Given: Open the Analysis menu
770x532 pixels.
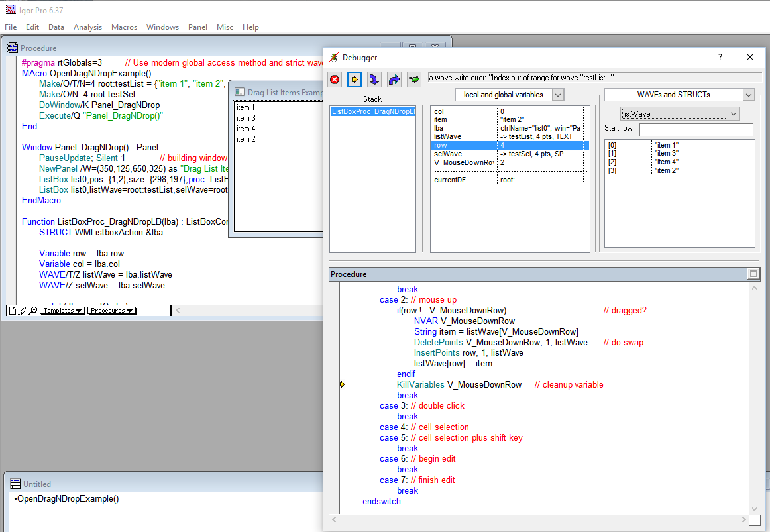Looking at the screenshot, I should [88, 27].
